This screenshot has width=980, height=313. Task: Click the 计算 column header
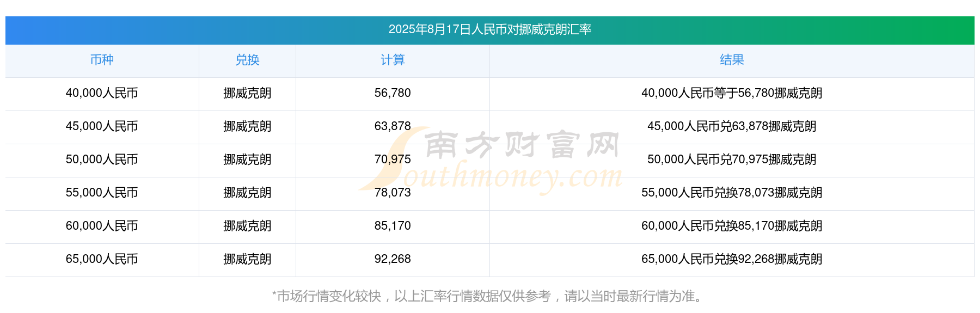393,60
